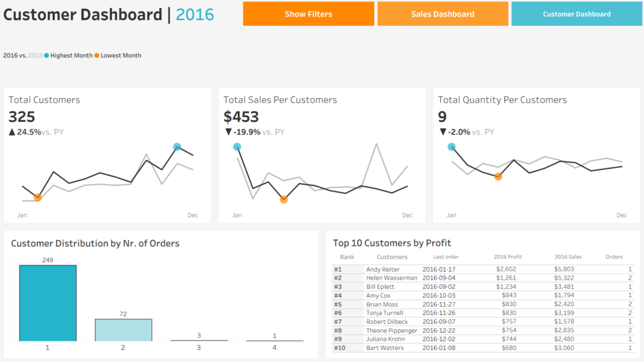The image size is (644, 362).
Task: Click the blue marker in Quantity Per Customers chart
Action: coord(452,146)
